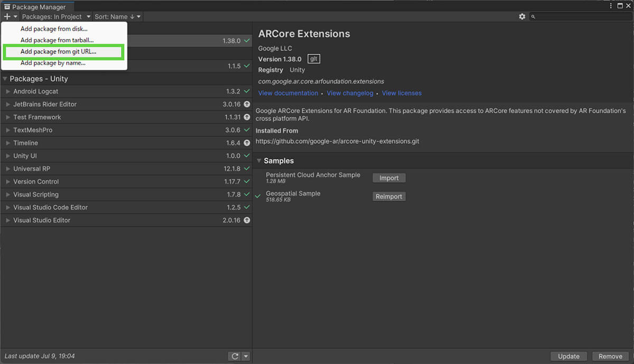Import the Persistent Cloud Anchor Sample
The height and width of the screenshot is (364, 634).
point(389,178)
